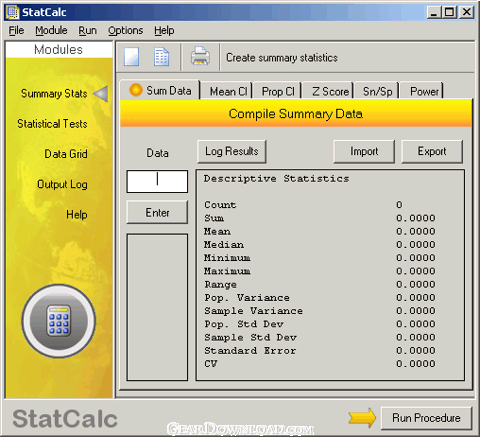Open the Module menu

point(51,31)
